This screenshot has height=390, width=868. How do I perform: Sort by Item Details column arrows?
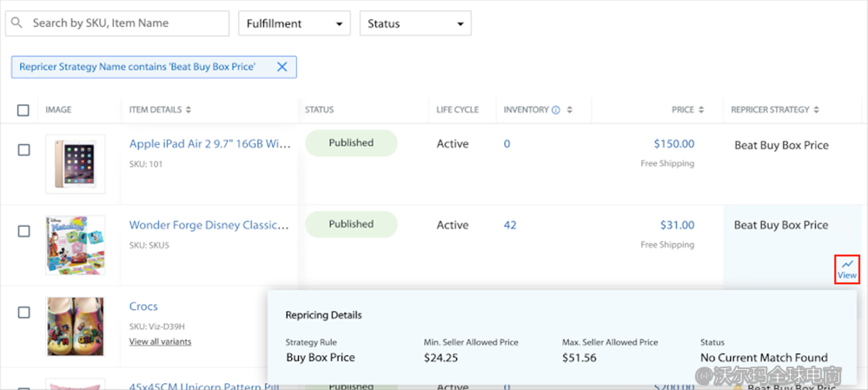coord(189,110)
